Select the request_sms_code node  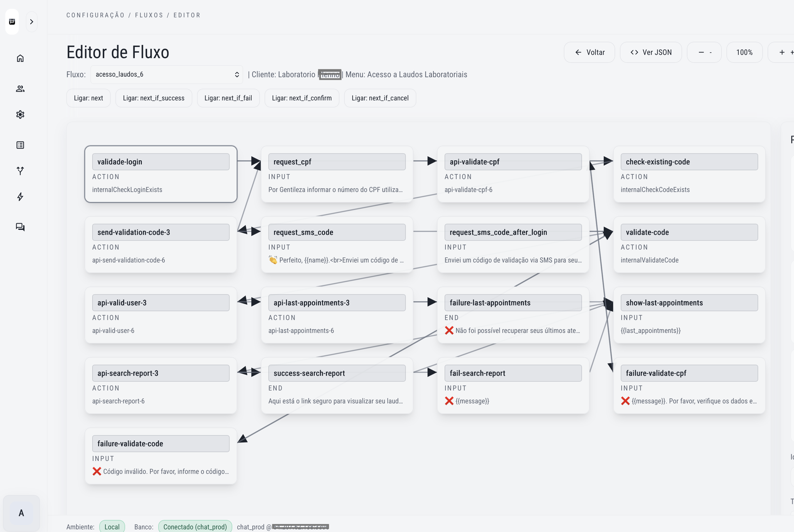(x=337, y=245)
